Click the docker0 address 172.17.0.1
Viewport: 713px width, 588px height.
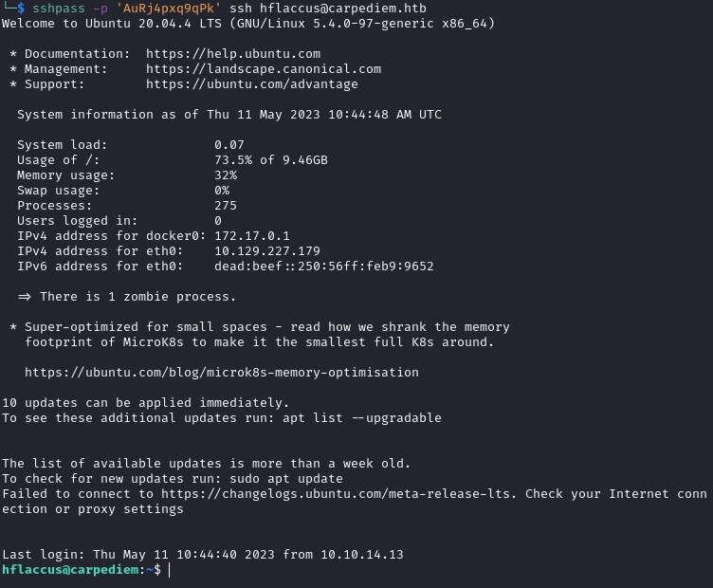[x=252, y=236]
